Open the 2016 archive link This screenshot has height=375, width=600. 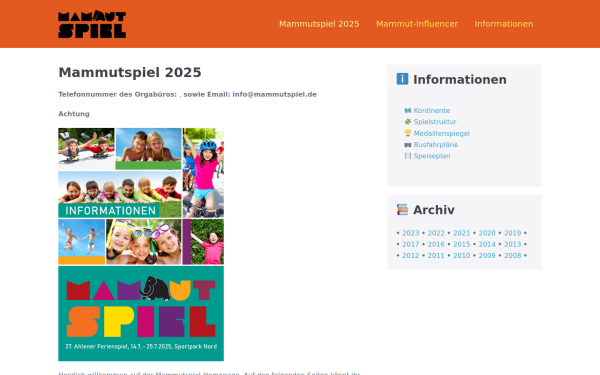[x=436, y=244]
